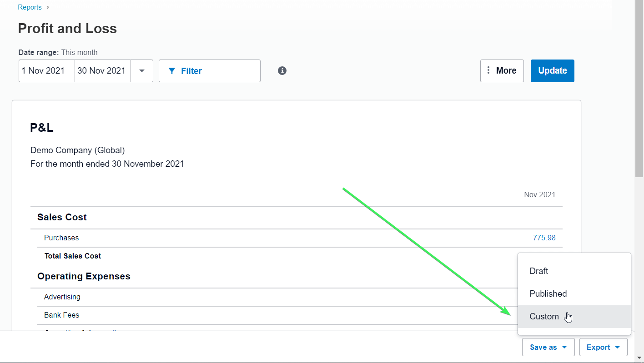
Task: Click the filter funnel symbol inside Filter button
Action: pos(172,71)
